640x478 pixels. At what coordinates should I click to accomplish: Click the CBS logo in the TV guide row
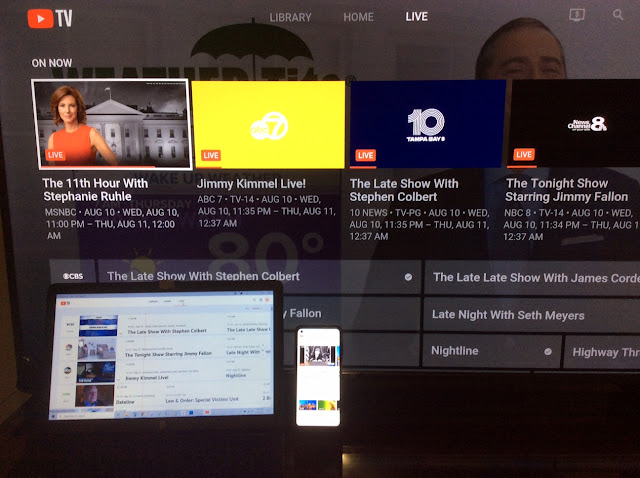point(73,276)
